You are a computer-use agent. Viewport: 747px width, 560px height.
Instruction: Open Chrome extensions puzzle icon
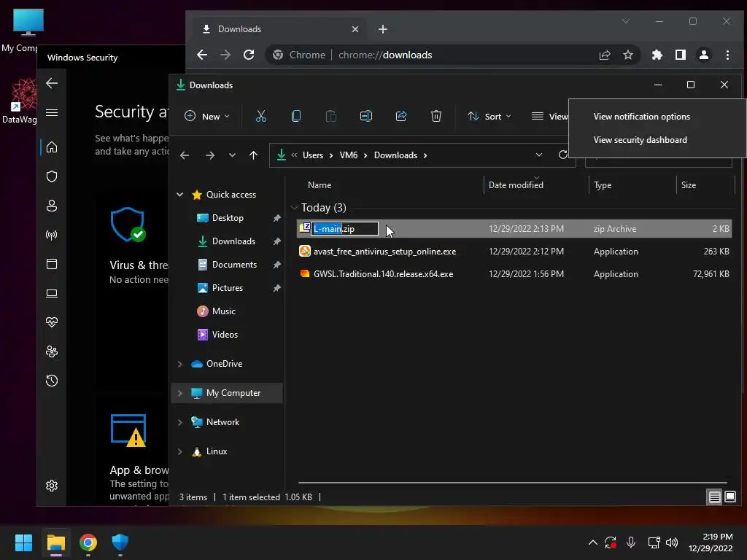coord(657,55)
